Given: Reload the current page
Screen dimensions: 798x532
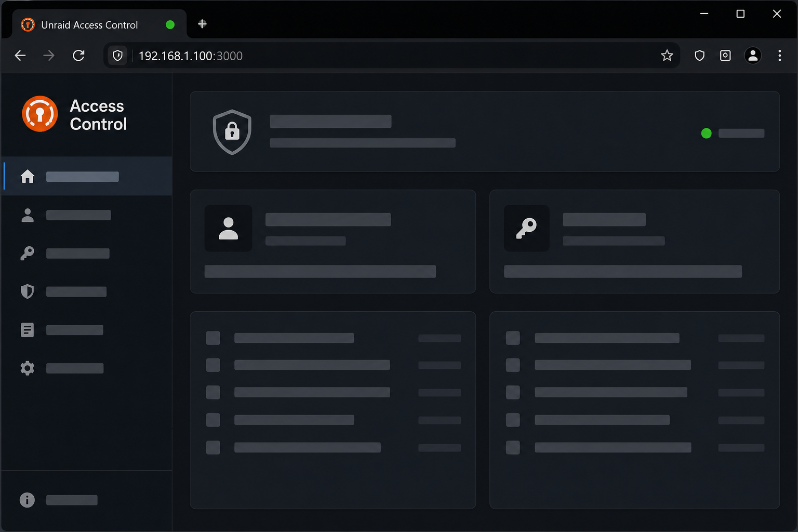Looking at the screenshot, I should [x=78, y=56].
